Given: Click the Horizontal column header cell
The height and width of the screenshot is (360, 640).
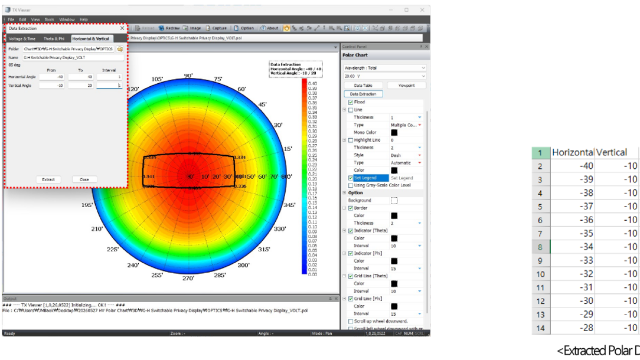Looking at the screenshot, I should coord(572,153).
